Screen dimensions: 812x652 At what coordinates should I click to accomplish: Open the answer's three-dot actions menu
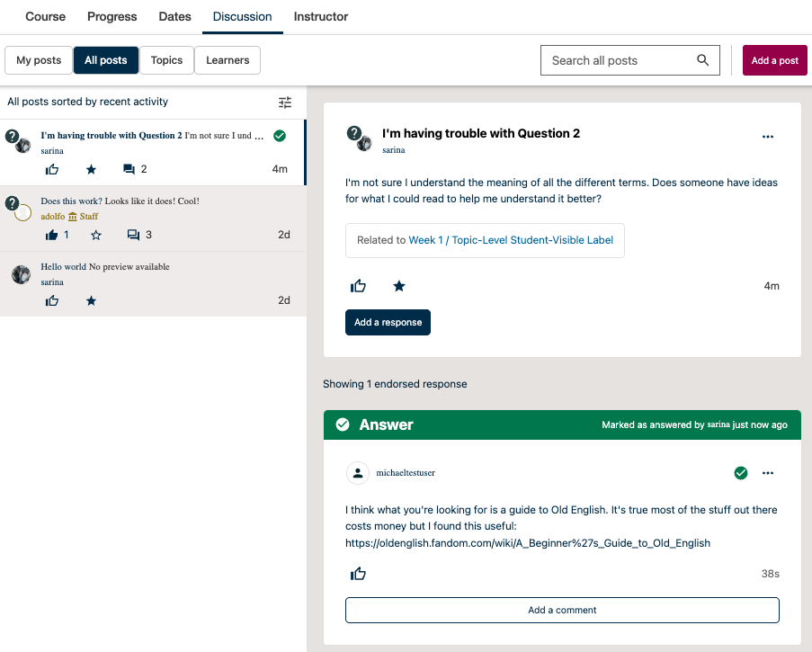pos(767,473)
